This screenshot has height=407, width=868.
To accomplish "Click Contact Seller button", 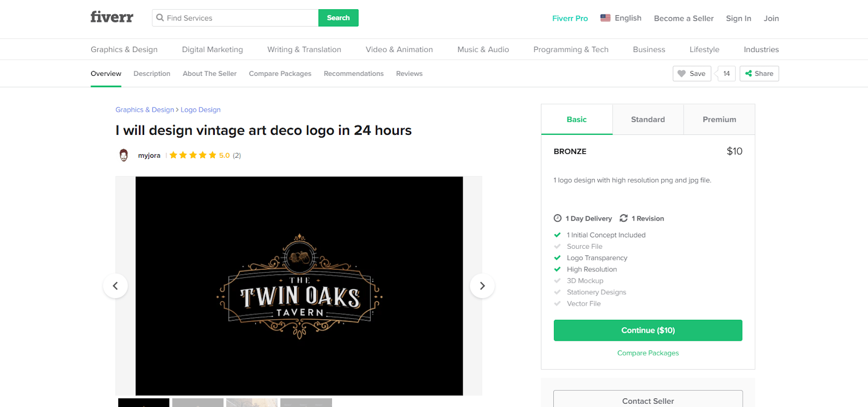I will tap(648, 399).
